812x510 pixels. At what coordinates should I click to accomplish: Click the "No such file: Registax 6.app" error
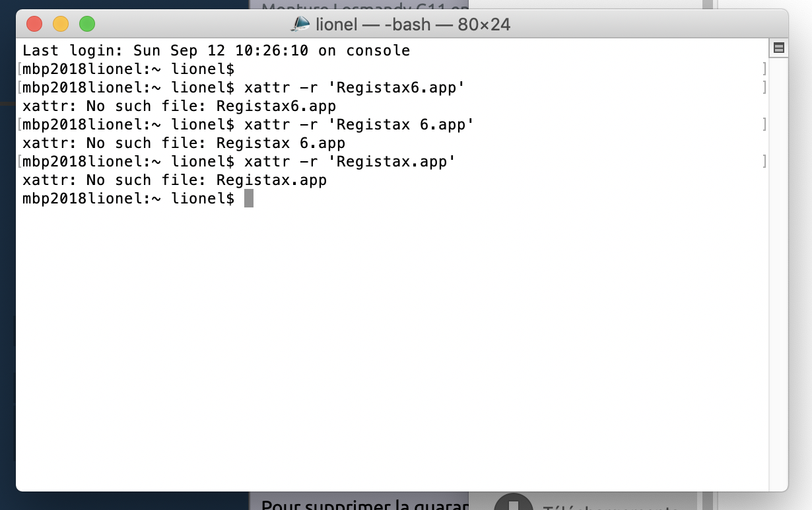[x=184, y=143]
